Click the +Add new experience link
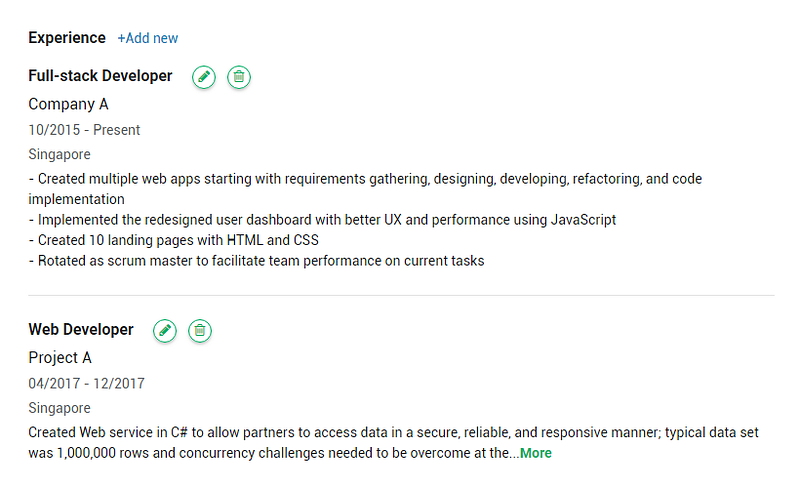This screenshot has width=800, height=495. pyautogui.click(x=148, y=38)
